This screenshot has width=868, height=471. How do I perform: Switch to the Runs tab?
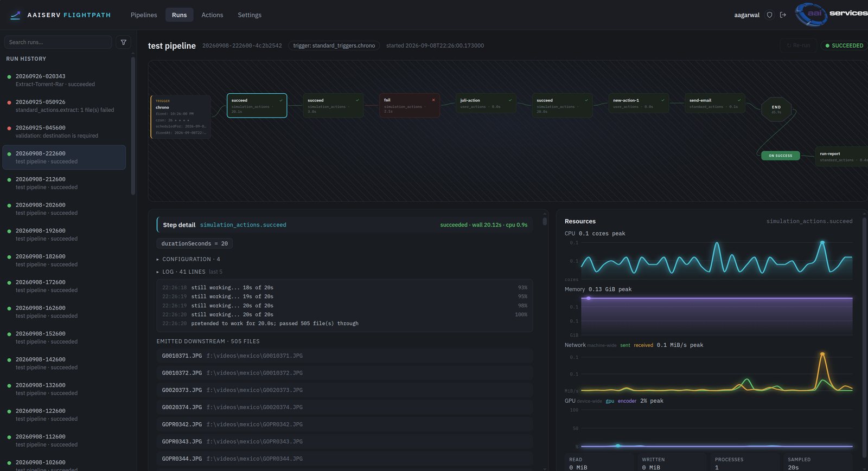click(179, 15)
